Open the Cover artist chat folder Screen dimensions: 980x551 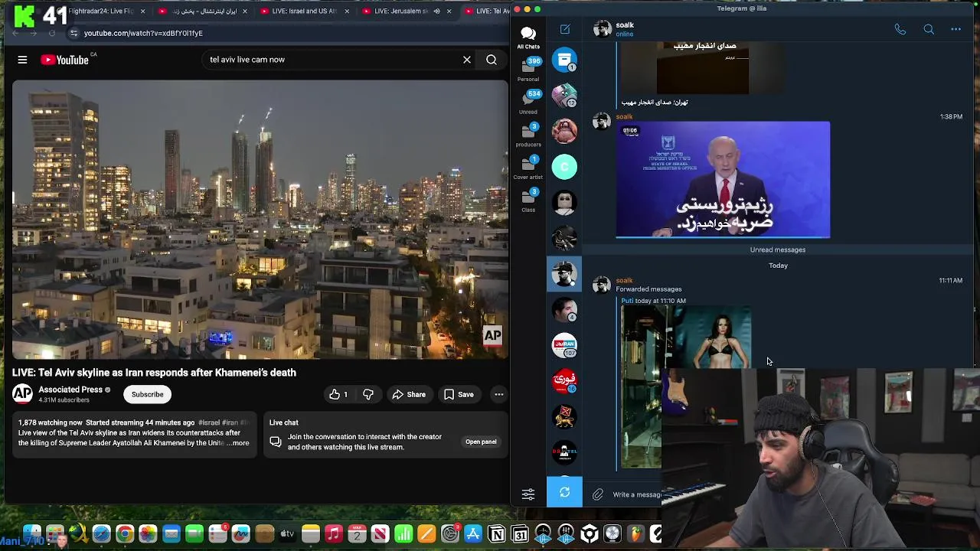pos(528,168)
